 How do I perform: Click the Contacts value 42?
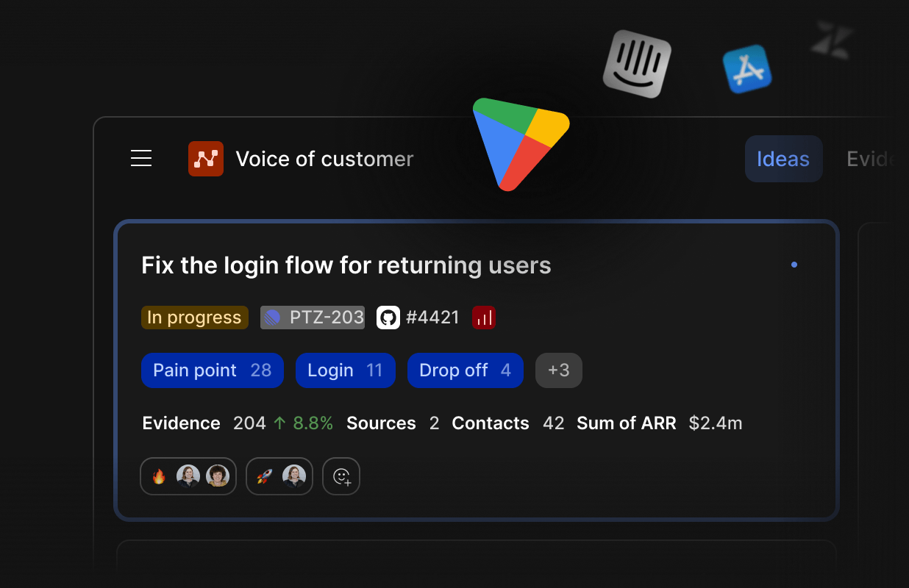click(554, 423)
